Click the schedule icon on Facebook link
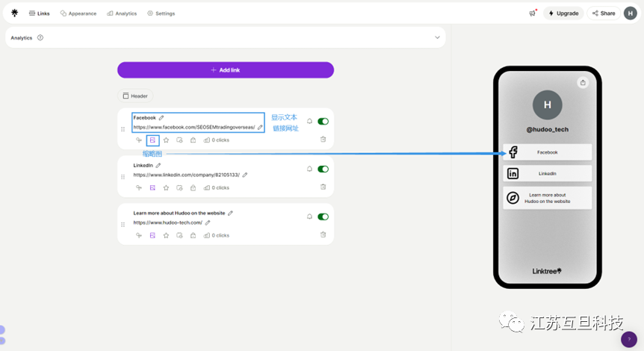This screenshot has width=644, height=351. 179,140
